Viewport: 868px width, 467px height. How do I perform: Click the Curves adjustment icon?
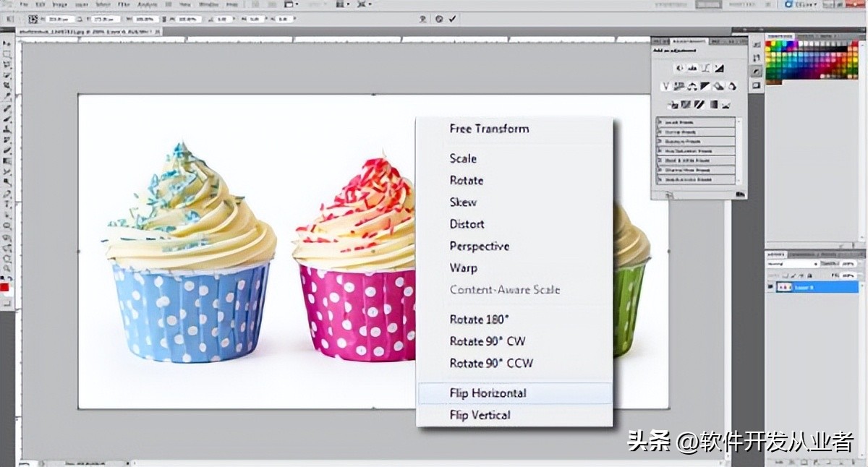(705, 68)
